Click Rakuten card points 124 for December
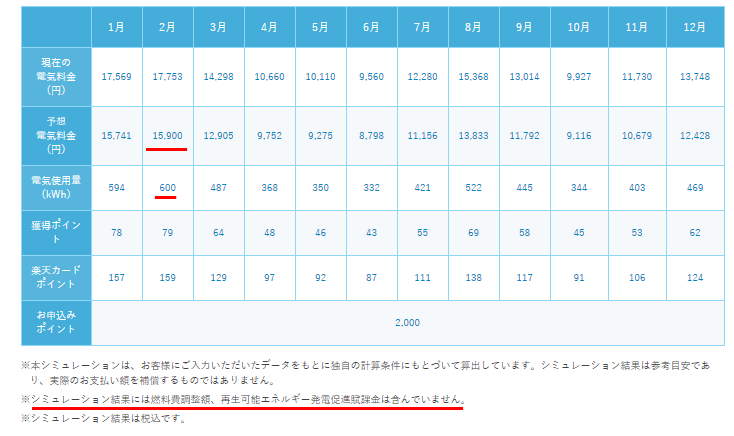This screenshot has width=734, height=436. 695,278
